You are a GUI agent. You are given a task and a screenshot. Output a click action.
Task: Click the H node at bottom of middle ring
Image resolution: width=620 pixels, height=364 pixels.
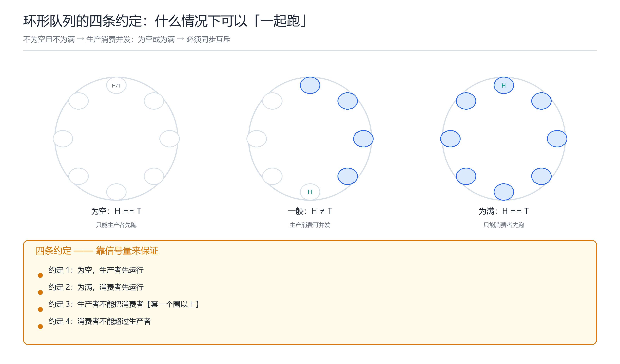click(310, 192)
